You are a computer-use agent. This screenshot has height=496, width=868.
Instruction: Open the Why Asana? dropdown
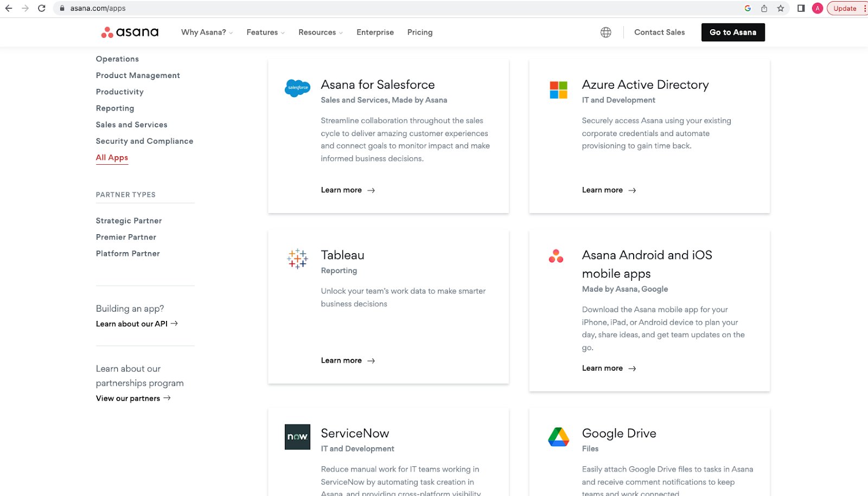pyautogui.click(x=203, y=33)
